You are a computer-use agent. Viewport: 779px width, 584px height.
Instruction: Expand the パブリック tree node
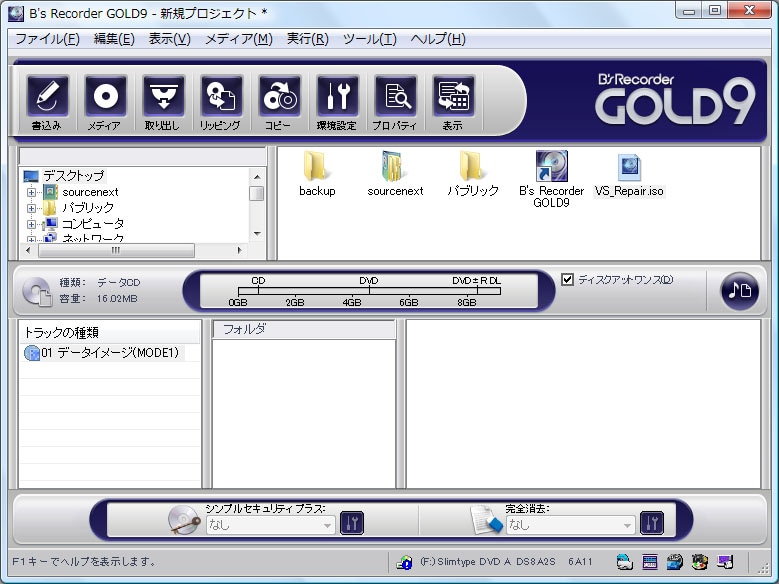pos(32,208)
